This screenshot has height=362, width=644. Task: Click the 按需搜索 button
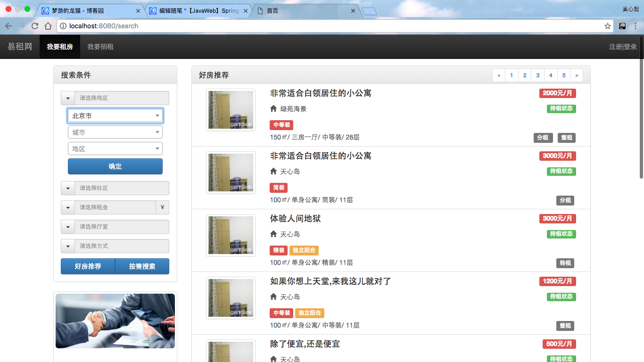142,266
